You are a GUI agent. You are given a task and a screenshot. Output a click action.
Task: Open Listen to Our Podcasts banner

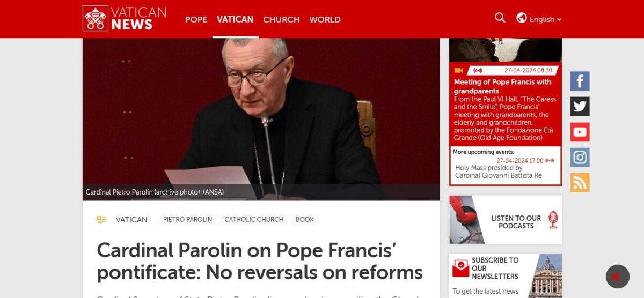[x=506, y=220]
